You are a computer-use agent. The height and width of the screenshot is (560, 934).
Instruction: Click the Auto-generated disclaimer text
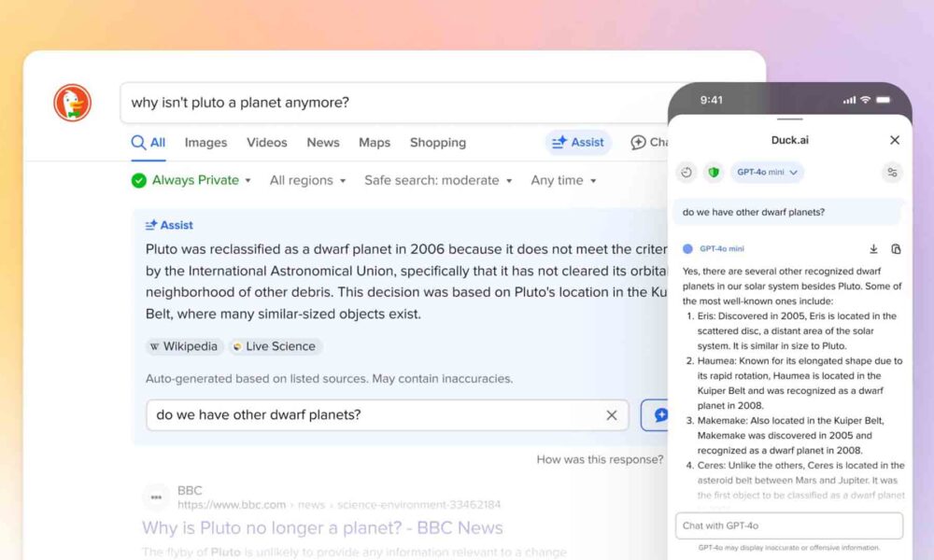coord(329,379)
